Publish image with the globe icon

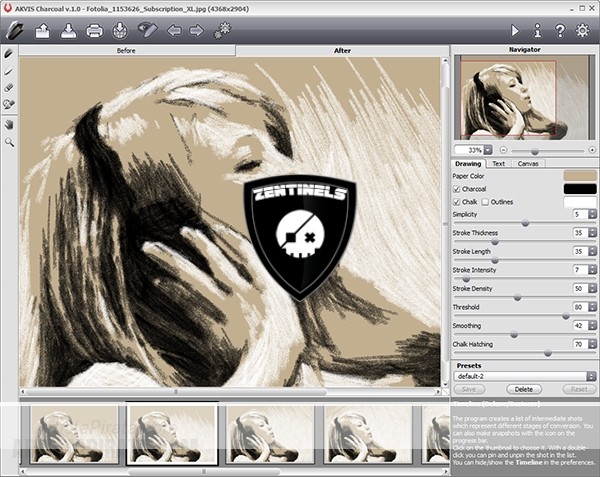click(x=120, y=31)
